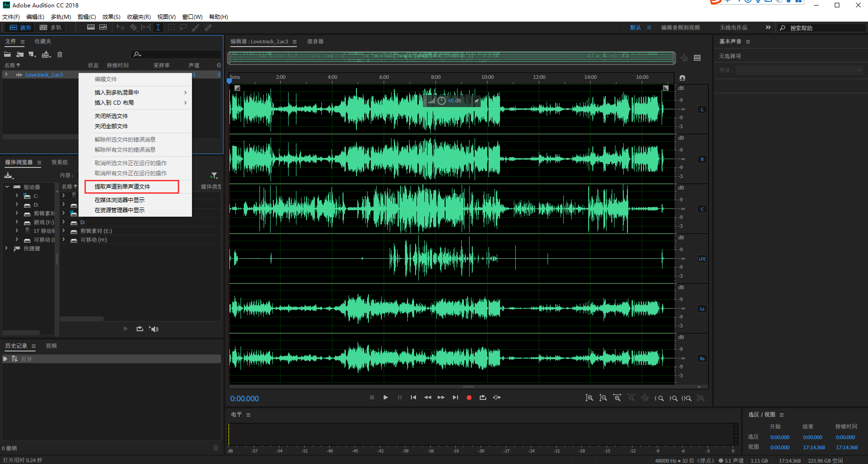
Task: Choose 关闭所选文件 menu entry
Action: [x=135, y=116]
